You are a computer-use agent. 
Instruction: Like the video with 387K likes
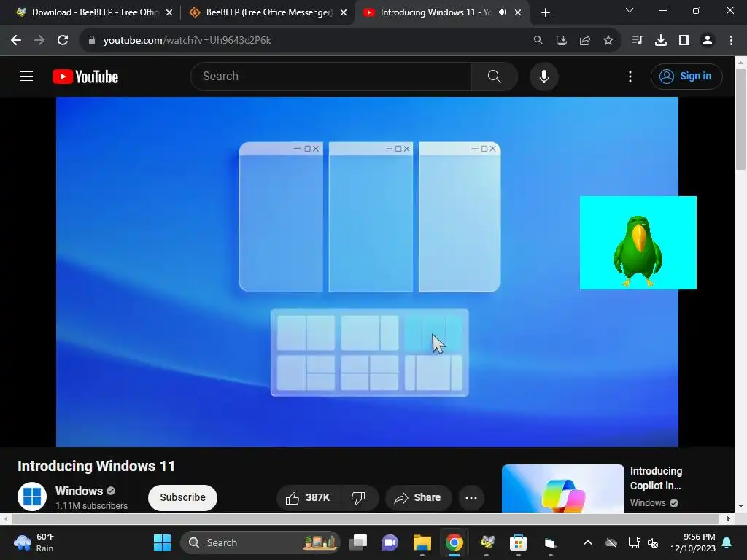[309, 497]
